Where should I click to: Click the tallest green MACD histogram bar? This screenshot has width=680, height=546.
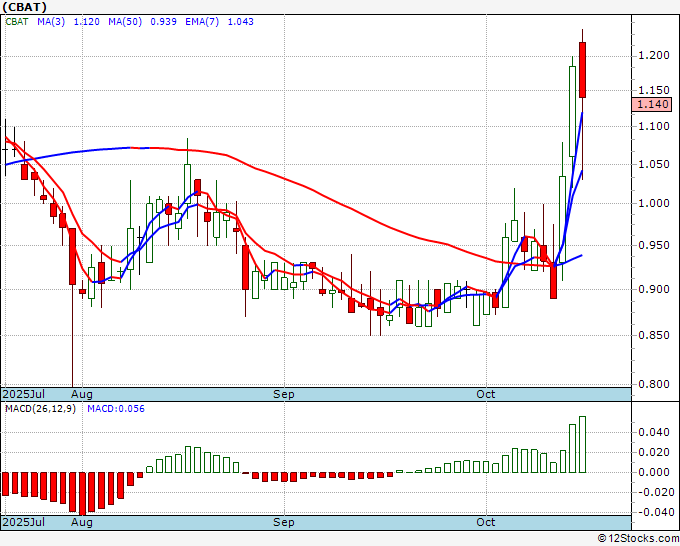[x=582, y=445]
